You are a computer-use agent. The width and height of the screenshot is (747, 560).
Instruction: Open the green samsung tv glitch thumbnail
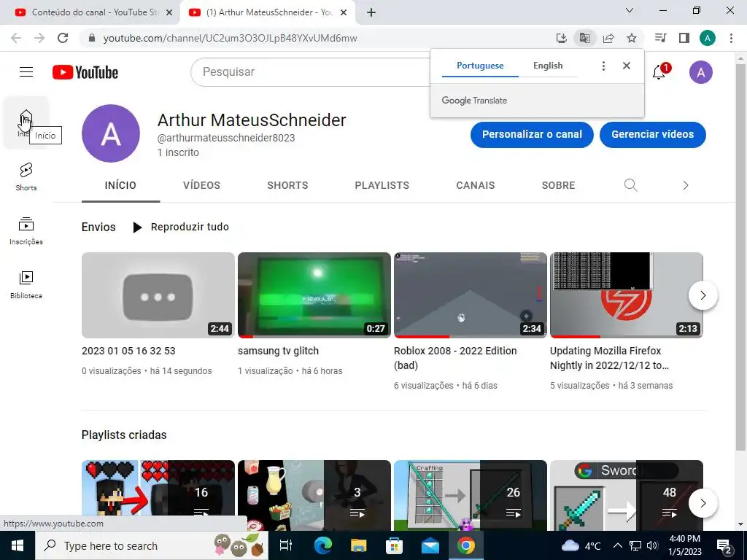(x=314, y=295)
